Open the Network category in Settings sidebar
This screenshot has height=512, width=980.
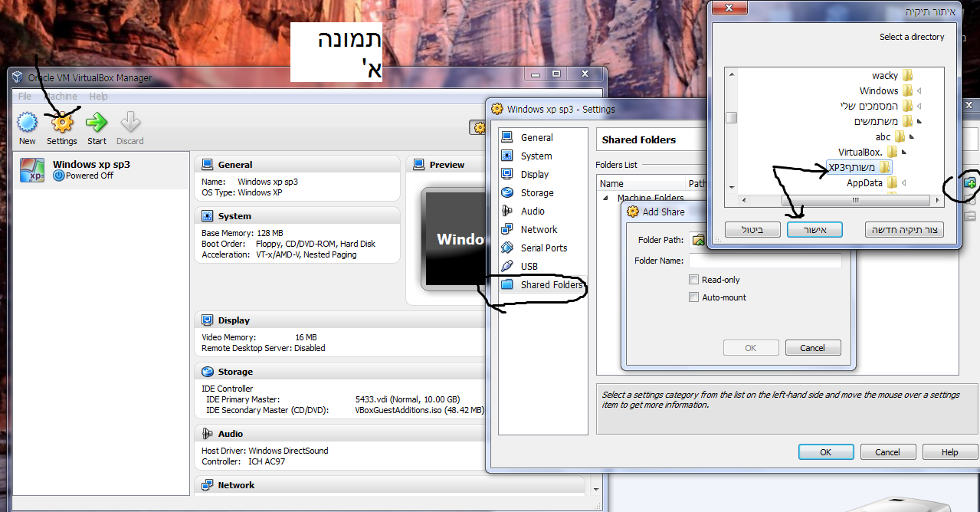(x=539, y=230)
